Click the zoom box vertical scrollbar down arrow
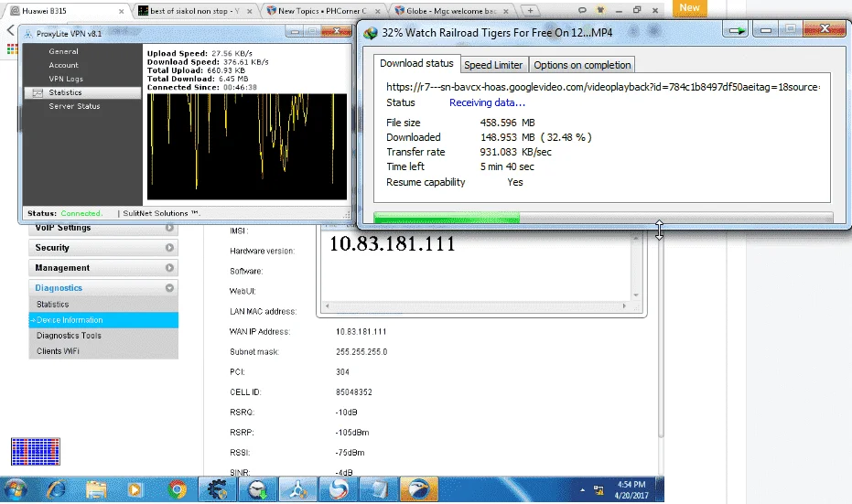This screenshot has height=504, width=852. [x=636, y=295]
